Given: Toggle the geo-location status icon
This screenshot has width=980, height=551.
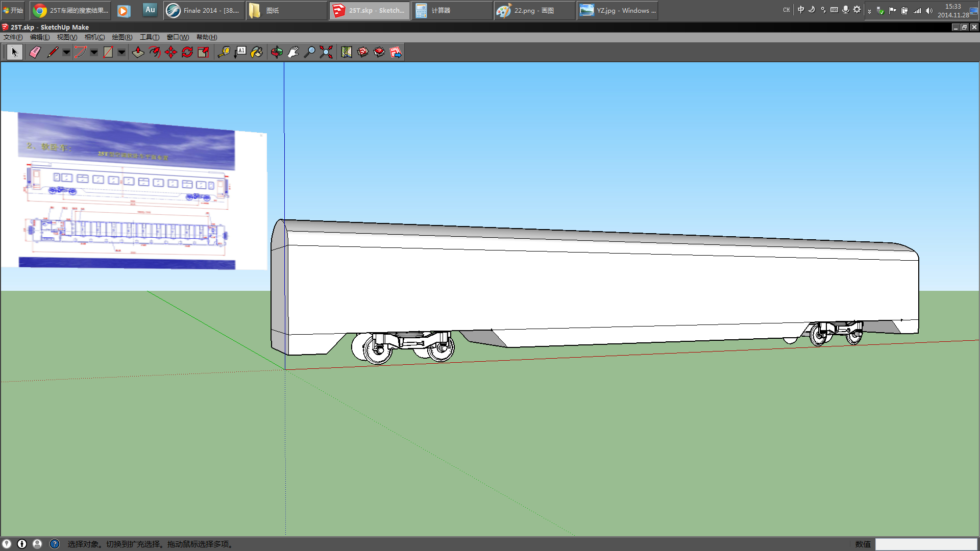Looking at the screenshot, I should (7, 544).
